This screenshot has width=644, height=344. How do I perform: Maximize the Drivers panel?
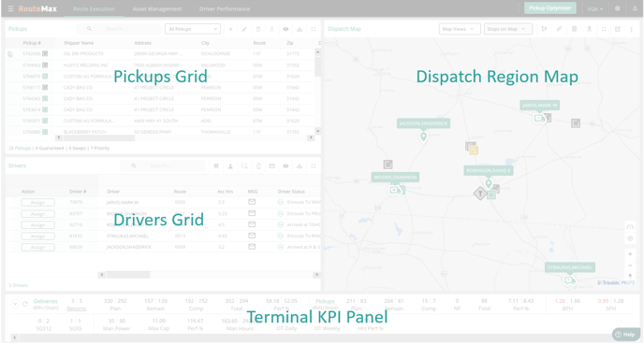(x=314, y=166)
